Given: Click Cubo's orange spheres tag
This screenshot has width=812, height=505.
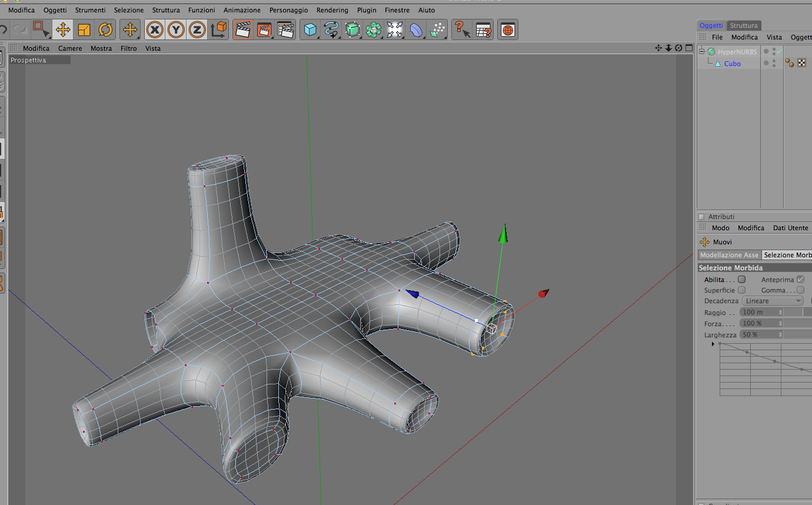Looking at the screenshot, I should point(790,63).
